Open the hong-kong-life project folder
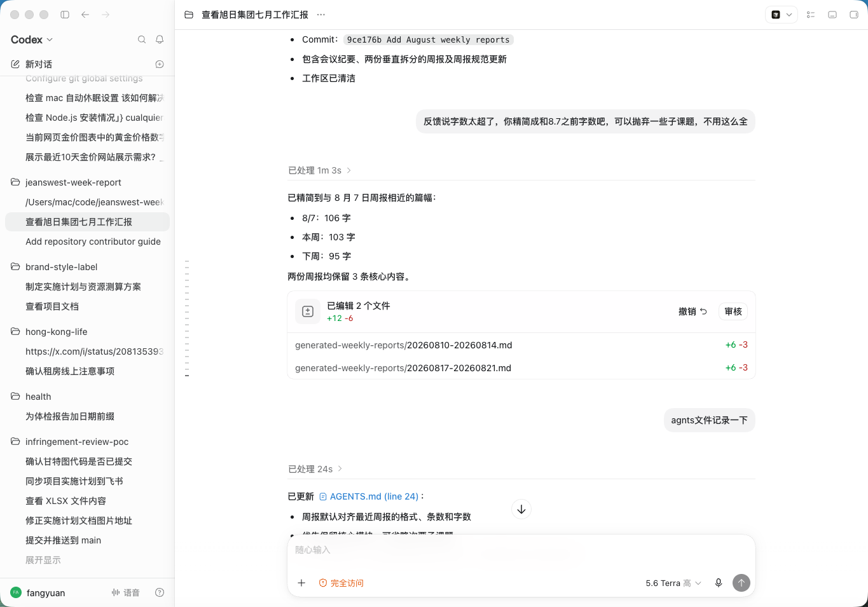 [x=87, y=332]
